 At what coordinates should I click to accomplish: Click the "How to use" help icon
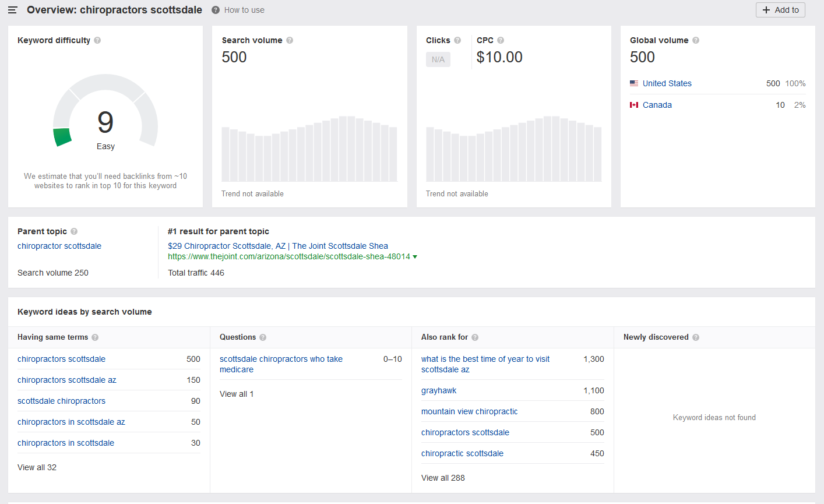pos(215,9)
